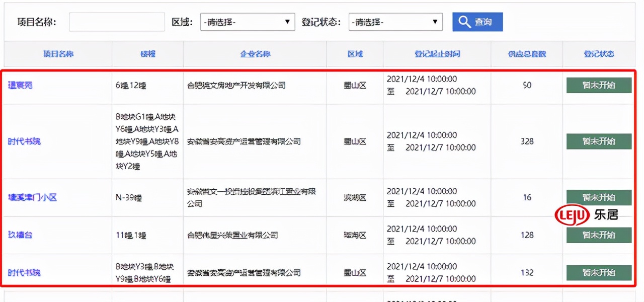This screenshot has width=644, height=302.
Task: Click 暂未开始 status in the 塘溪津门小区 row
Action: [x=599, y=197]
